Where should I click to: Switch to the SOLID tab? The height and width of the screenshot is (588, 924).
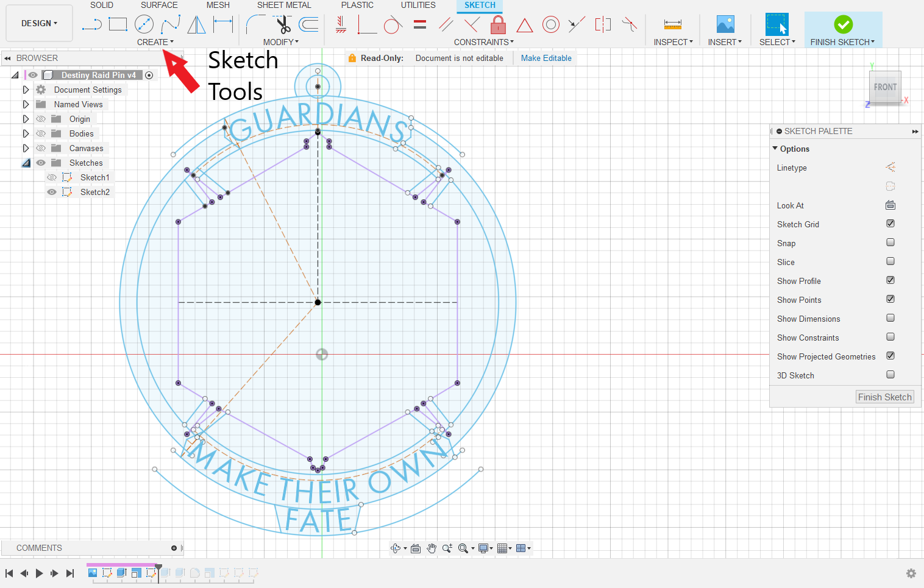point(102,5)
